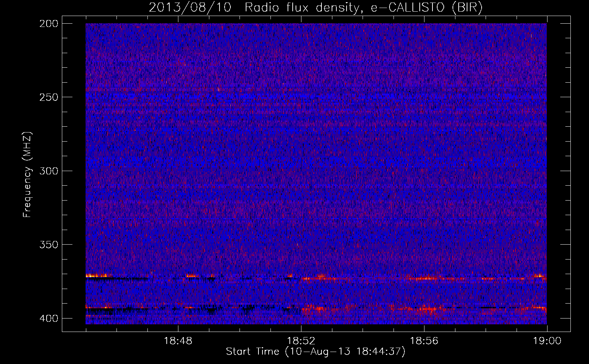Click the 'Start Time (10-Aug-13 18:44:37)' axis label
The image size is (589, 364).
pos(316,352)
